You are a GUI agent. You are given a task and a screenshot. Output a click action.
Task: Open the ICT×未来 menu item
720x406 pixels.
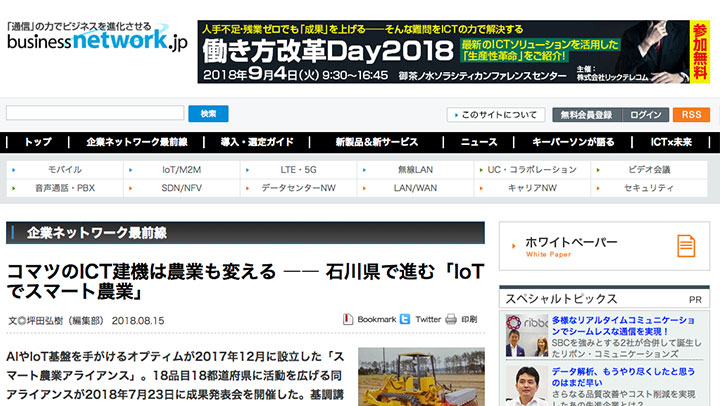click(x=671, y=142)
